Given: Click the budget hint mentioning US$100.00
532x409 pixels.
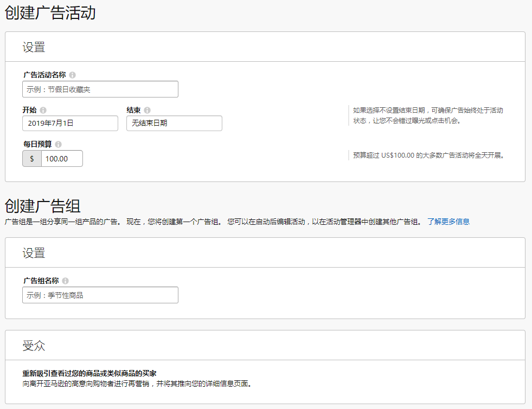Looking at the screenshot, I should click(428, 155).
